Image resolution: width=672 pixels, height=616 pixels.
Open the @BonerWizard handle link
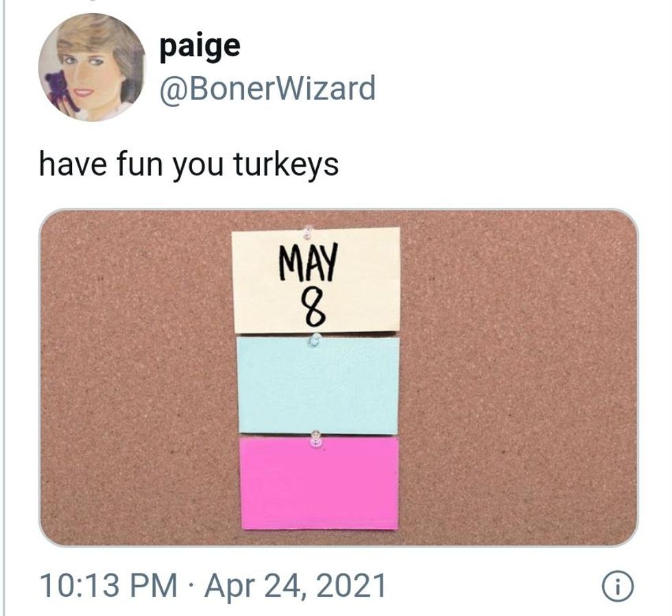267,88
